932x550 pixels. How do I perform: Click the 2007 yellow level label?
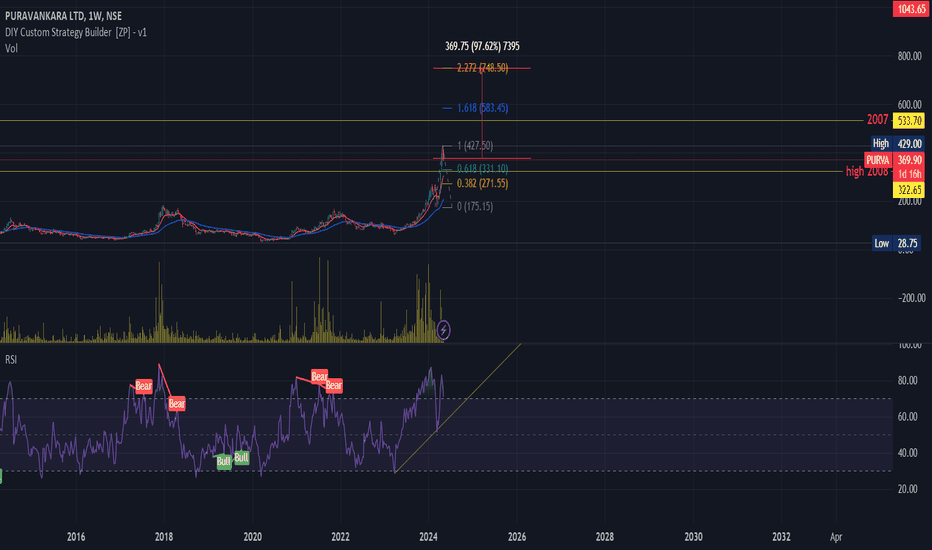coord(877,120)
